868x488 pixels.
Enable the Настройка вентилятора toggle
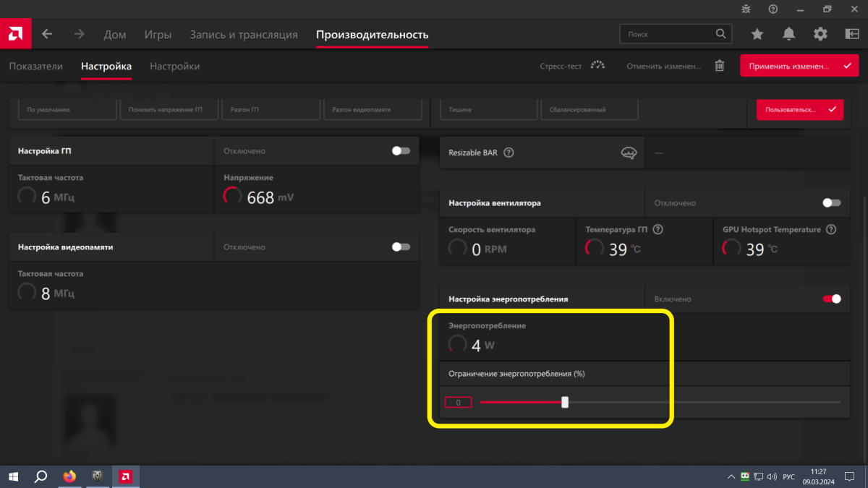coord(832,203)
